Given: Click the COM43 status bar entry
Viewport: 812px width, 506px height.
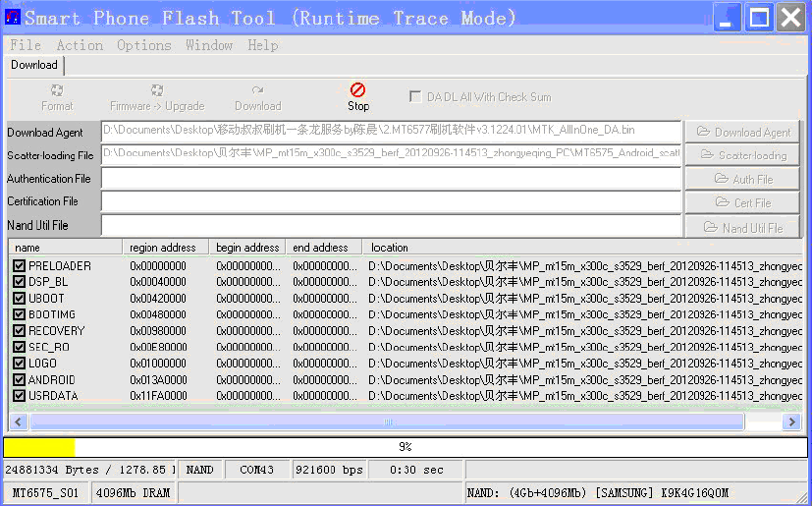Looking at the screenshot, I should click(x=257, y=470).
